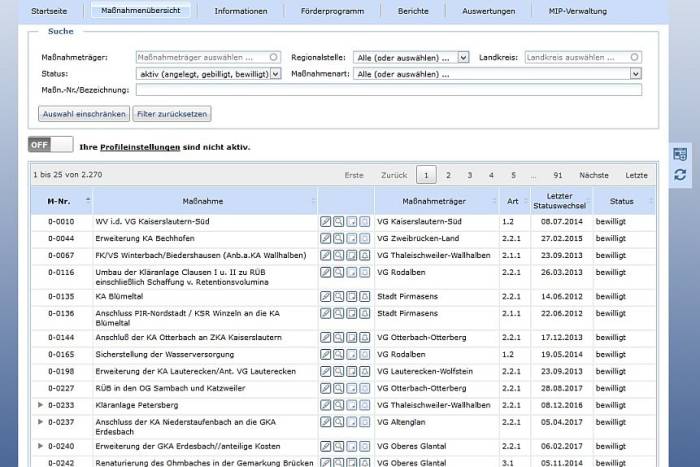Sort table by M-Nr. column header
The height and width of the screenshot is (467, 700).
pos(62,201)
